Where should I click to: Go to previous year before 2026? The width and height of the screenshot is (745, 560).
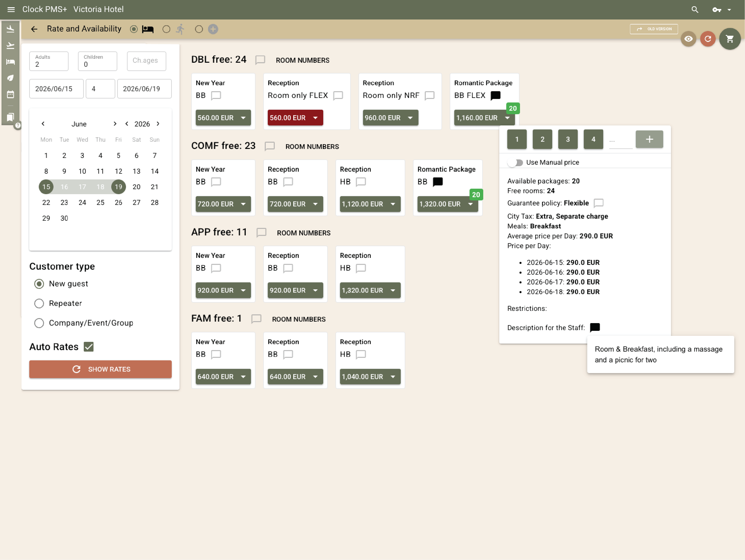127,124
